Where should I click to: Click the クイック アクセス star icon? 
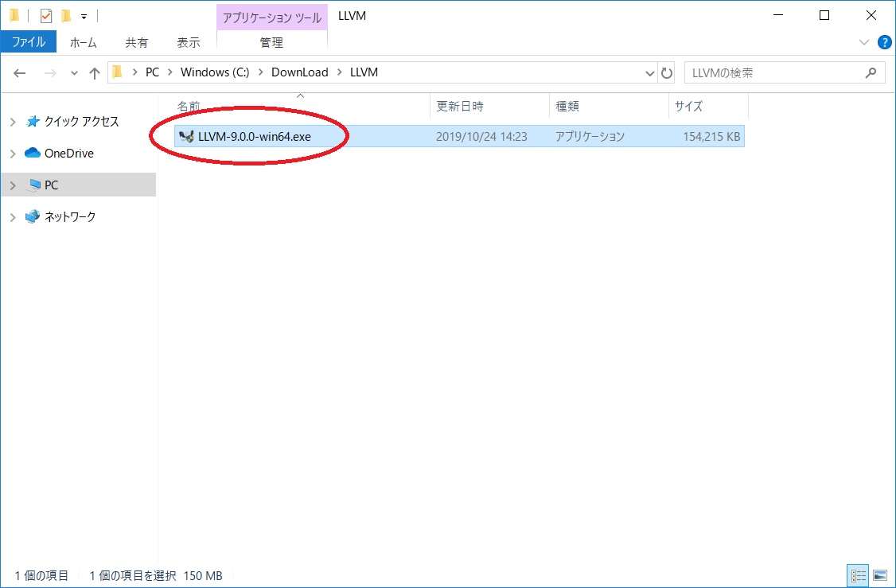[32, 121]
